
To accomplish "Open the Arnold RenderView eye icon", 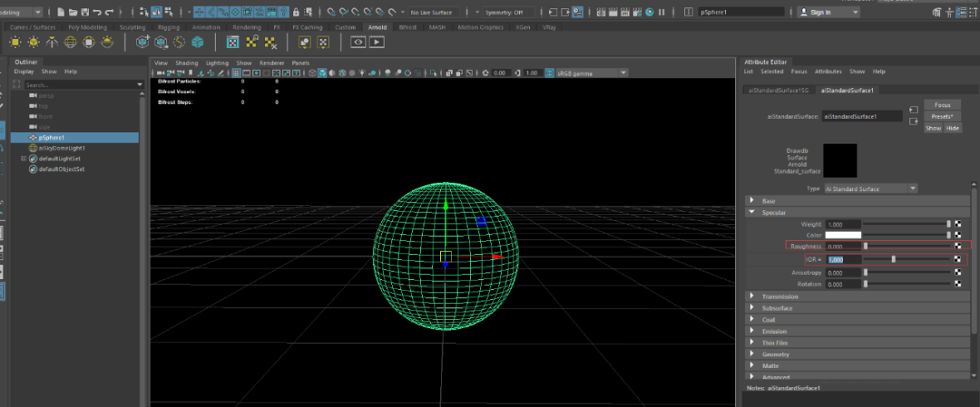I will 357,43.
